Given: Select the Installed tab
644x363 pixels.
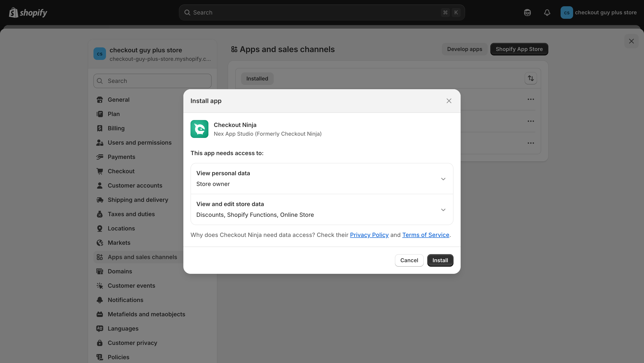Looking at the screenshot, I should [x=257, y=79].
